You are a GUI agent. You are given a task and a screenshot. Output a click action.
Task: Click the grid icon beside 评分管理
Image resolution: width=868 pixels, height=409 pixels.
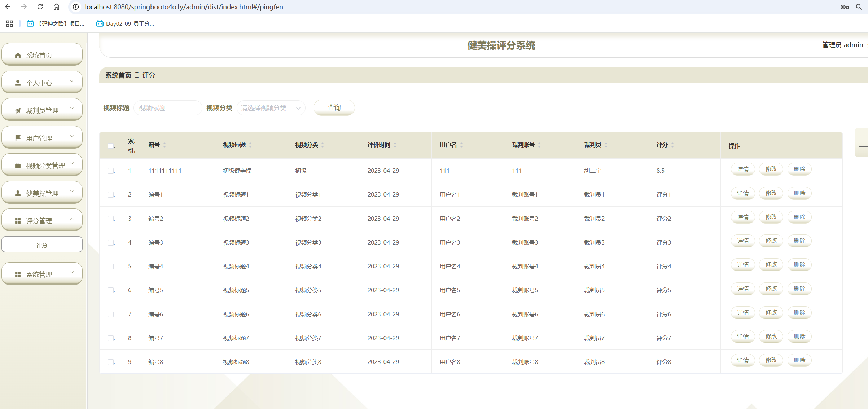(18, 221)
